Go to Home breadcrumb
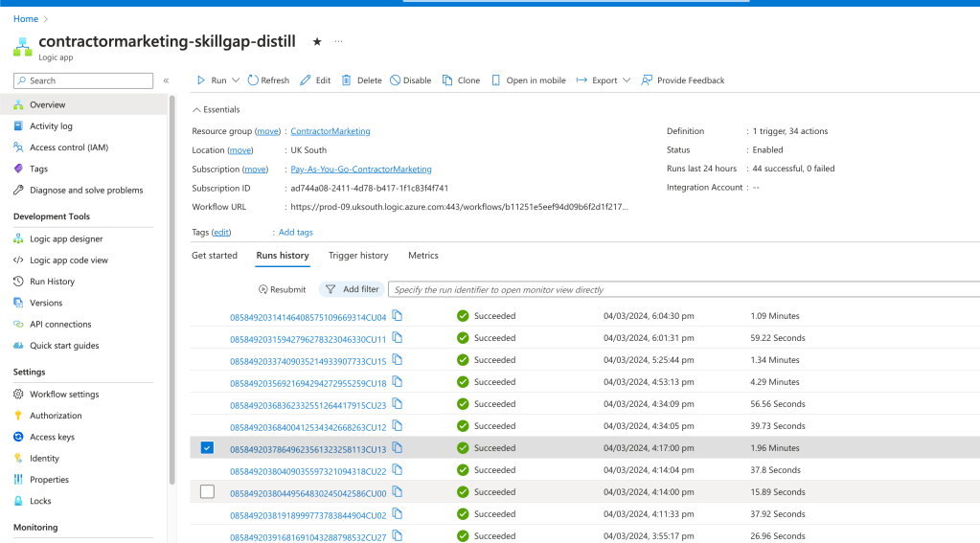This screenshot has width=980, height=543. pyautogui.click(x=26, y=19)
